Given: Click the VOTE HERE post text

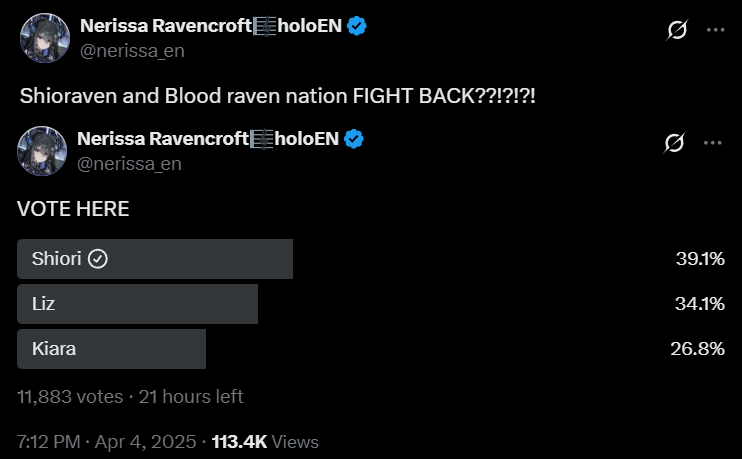Looking at the screenshot, I should tap(73, 209).
